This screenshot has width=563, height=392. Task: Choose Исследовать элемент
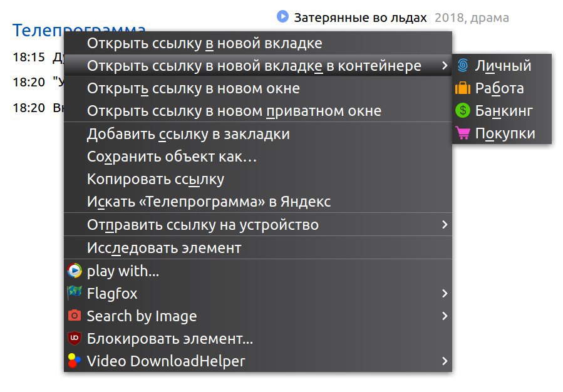(x=258, y=248)
